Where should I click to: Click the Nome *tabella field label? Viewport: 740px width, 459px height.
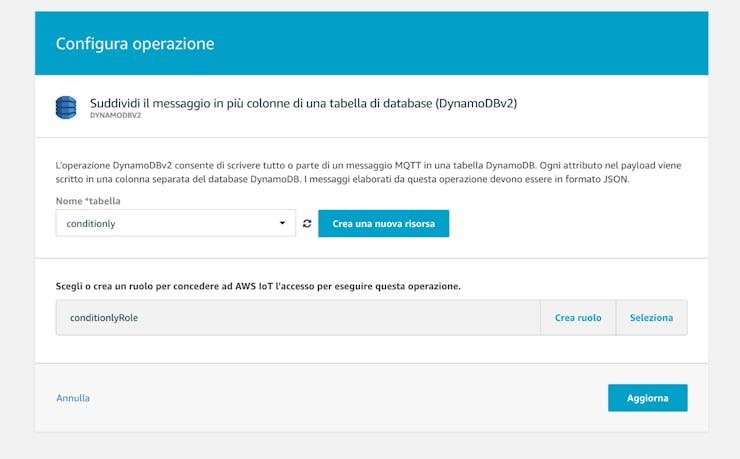[88, 201]
